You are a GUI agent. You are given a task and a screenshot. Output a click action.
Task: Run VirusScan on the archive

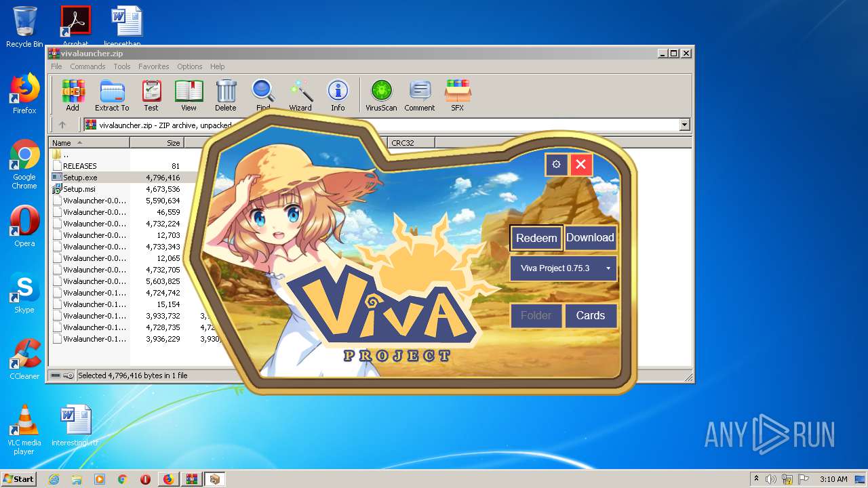coord(381,96)
